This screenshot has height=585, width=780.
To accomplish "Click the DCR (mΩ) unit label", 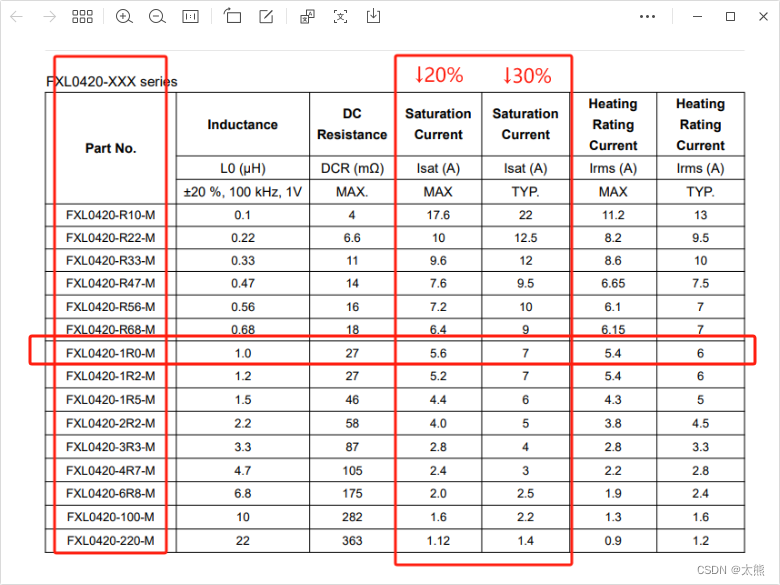I will pyautogui.click(x=352, y=169).
